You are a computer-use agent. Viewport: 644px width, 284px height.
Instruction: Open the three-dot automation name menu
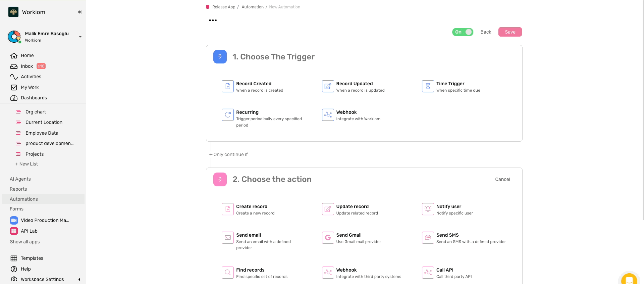click(x=213, y=20)
